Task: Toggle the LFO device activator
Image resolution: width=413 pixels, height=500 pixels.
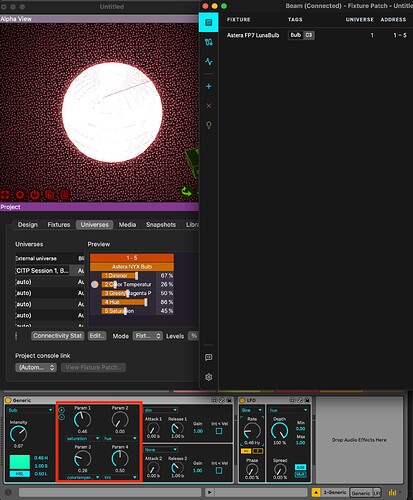Action: pyautogui.click(x=242, y=400)
